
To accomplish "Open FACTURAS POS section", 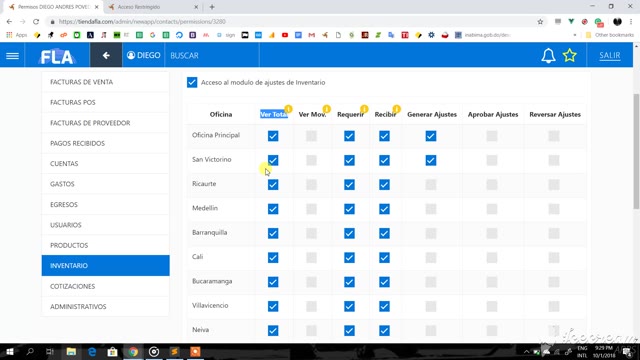I will 105,102.
